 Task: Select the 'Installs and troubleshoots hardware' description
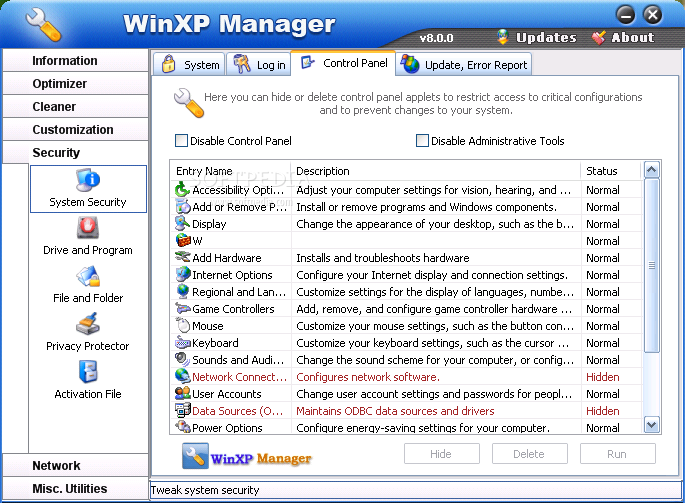point(383,258)
